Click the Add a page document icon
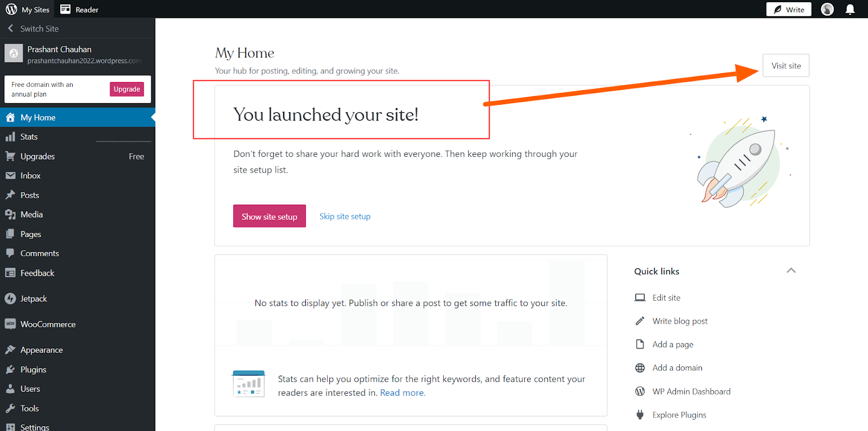This screenshot has width=868, height=431. coord(640,344)
